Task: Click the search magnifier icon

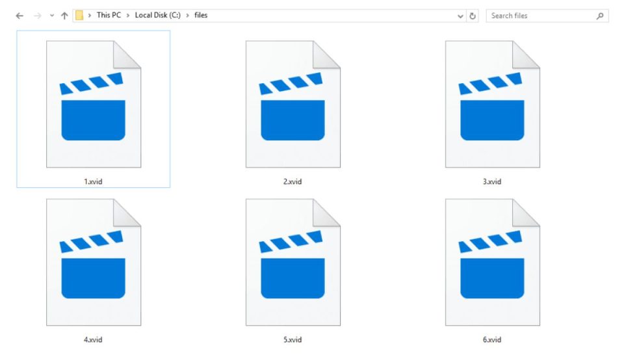Action: [600, 16]
